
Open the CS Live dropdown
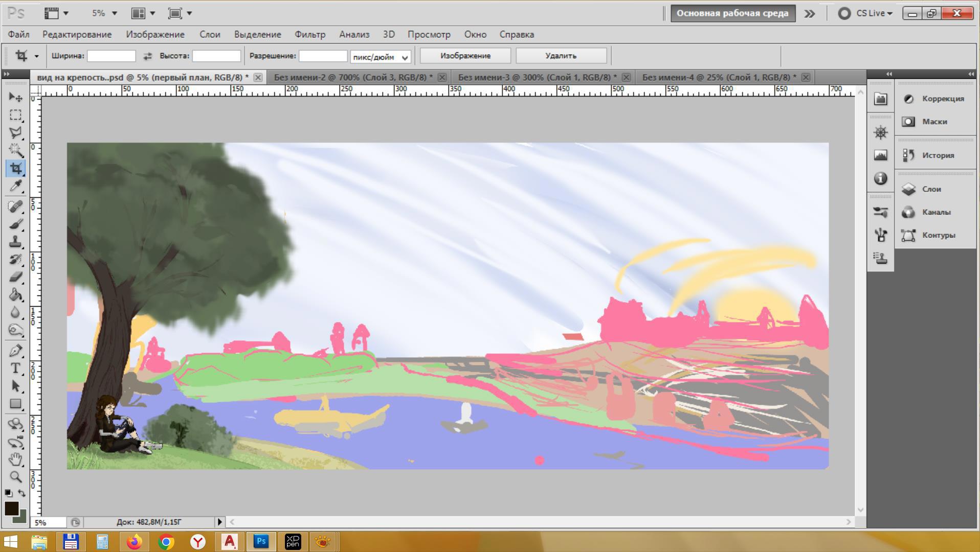pyautogui.click(x=865, y=13)
